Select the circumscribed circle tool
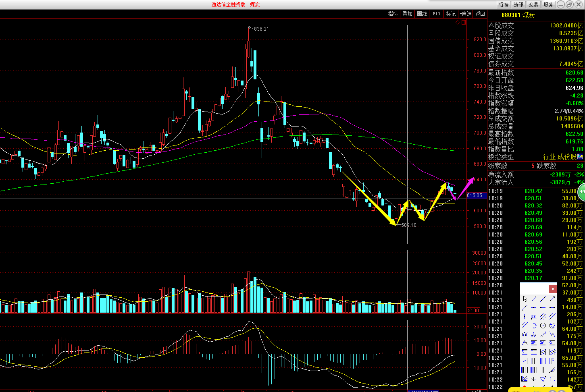This screenshot has height=392, width=585. (552, 326)
